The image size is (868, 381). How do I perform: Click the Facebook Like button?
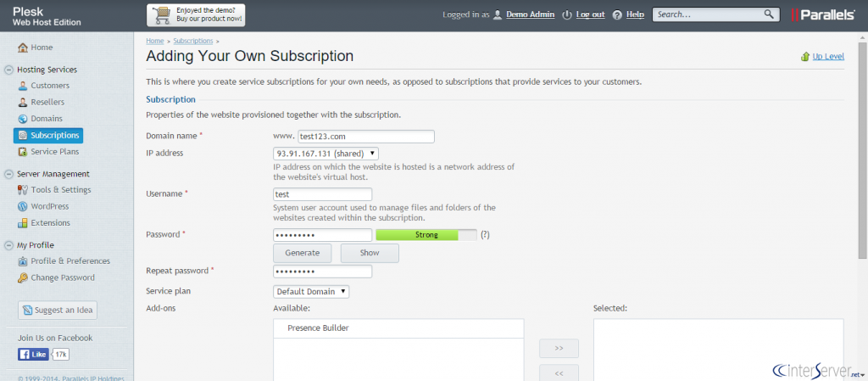[x=33, y=355]
